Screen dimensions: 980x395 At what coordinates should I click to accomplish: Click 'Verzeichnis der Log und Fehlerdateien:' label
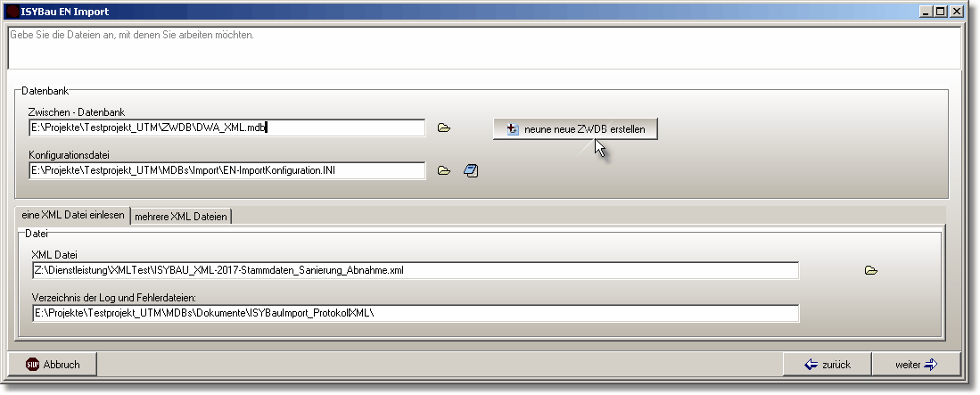pyautogui.click(x=114, y=298)
